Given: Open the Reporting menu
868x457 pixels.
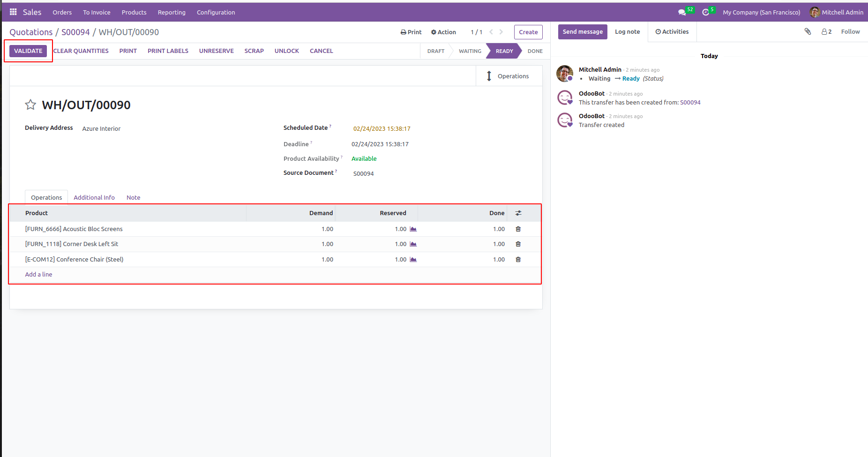Looking at the screenshot, I should 172,12.
